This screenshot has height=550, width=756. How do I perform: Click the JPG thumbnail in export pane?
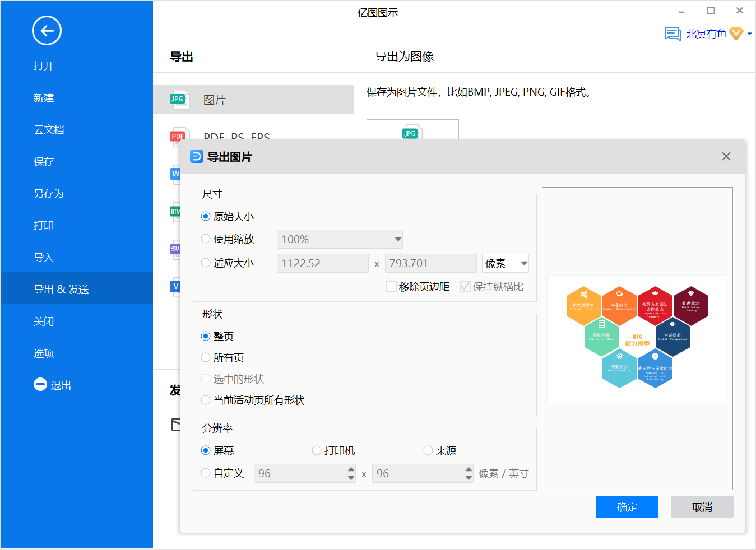coord(412,132)
